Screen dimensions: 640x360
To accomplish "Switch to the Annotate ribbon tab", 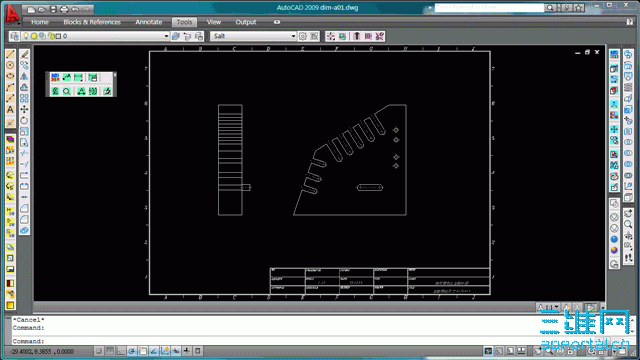I will coord(149,22).
